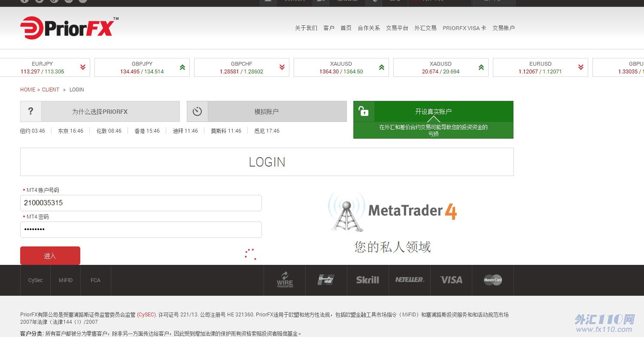Click the MiFID footer link
644x337 pixels.
pyautogui.click(x=66, y=280)
